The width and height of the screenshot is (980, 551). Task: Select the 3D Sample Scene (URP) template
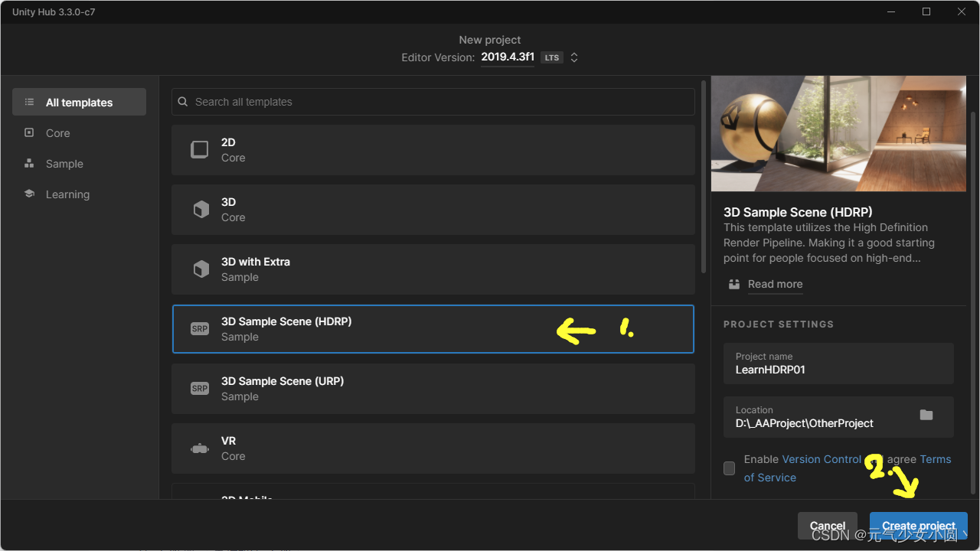tap(433, 389)
